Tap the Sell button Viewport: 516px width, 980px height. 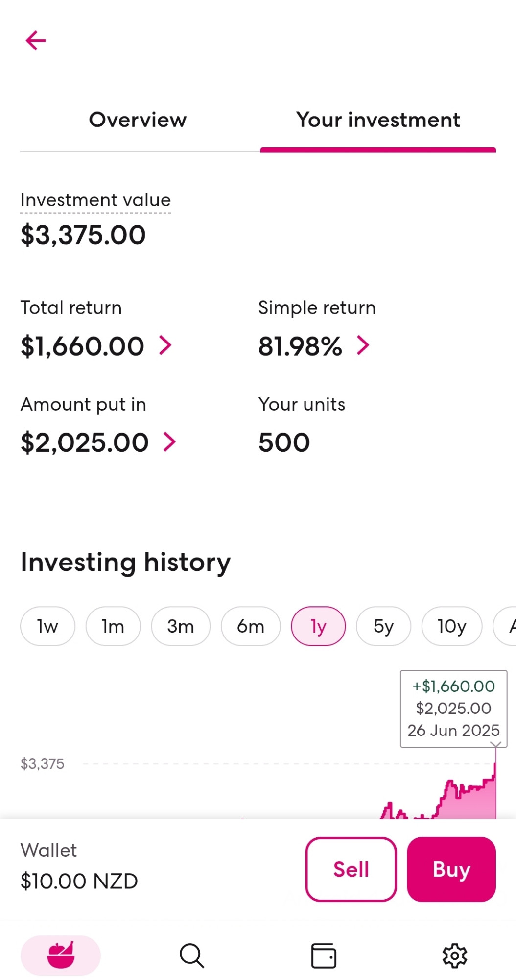[351, 869]
